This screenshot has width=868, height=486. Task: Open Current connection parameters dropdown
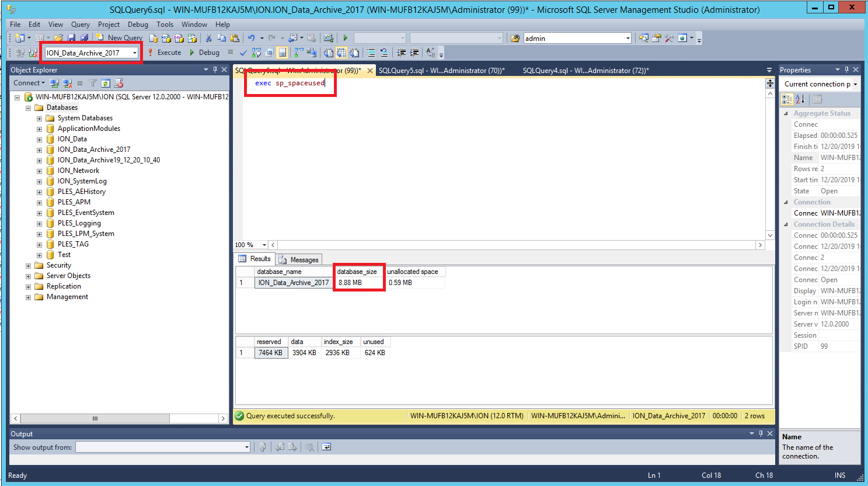[855, 84]
